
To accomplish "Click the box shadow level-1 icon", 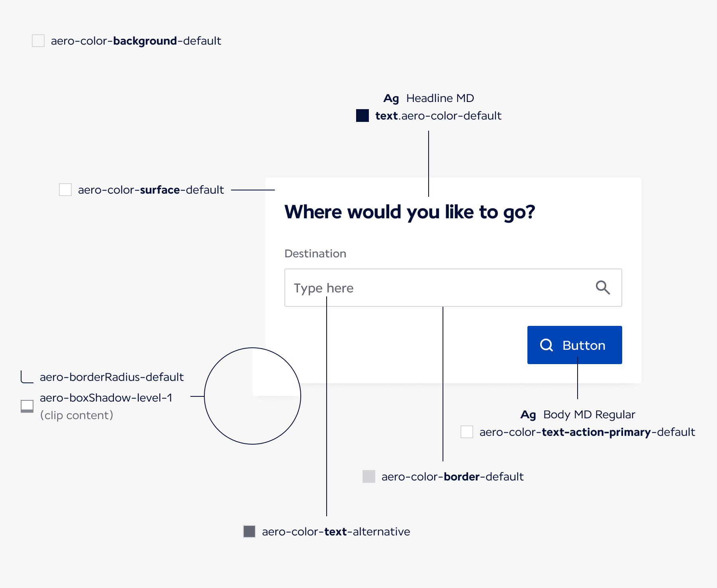I will [27, 406].
